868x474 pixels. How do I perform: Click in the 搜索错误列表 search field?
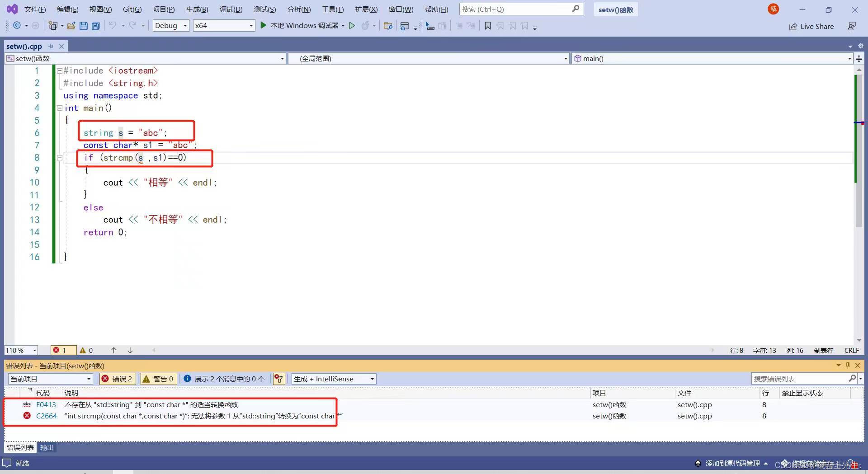[800, 379]
